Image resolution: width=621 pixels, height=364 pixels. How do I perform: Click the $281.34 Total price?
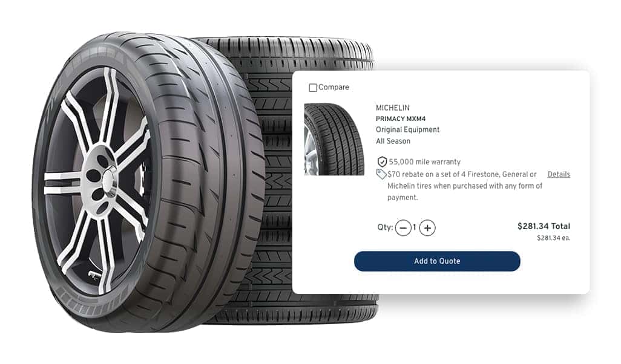tap(544, 226)
